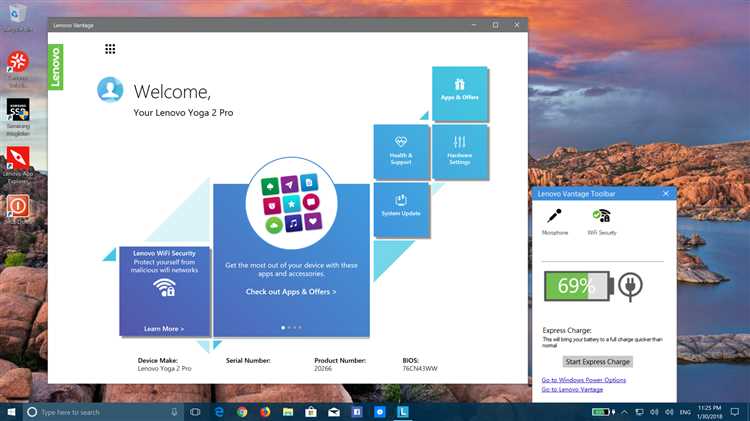Open the System Update tile
750x421 pixels.
pos(401,210)
